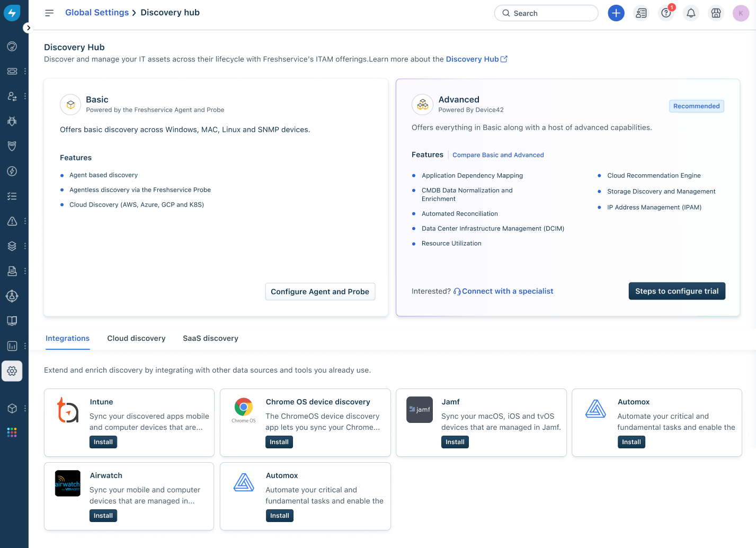The image size is (756, 548).
Task: Install the Airwatch integration
Action: coord(103,516)
